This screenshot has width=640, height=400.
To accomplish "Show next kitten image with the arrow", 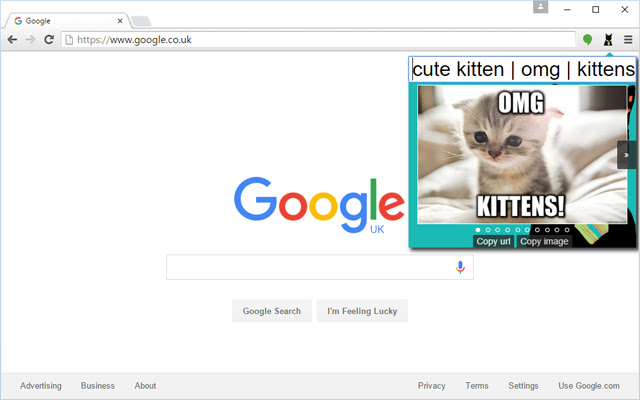I will [626, 155].
